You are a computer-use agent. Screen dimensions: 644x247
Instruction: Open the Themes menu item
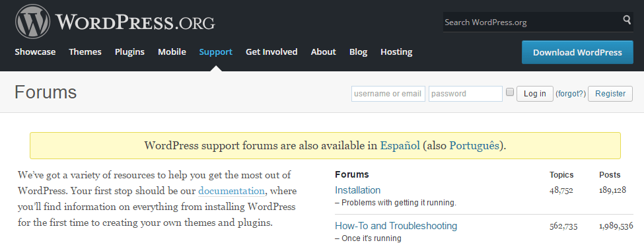85,52
